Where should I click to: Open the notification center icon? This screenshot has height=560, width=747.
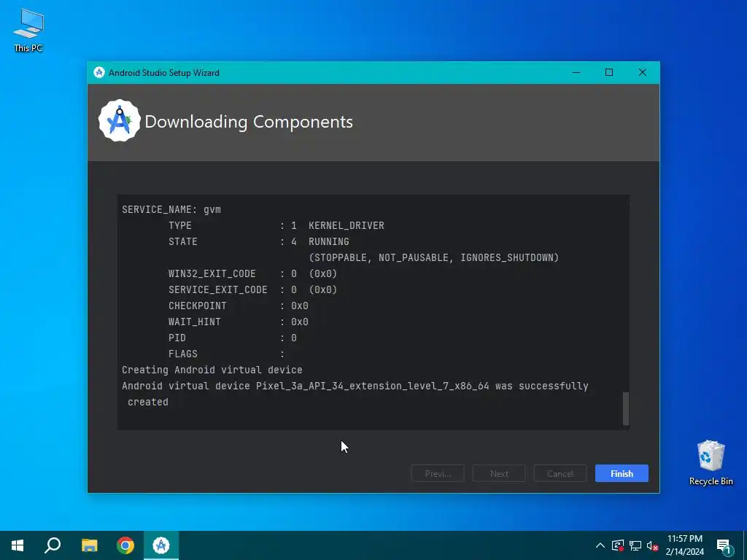coord(724,545)
